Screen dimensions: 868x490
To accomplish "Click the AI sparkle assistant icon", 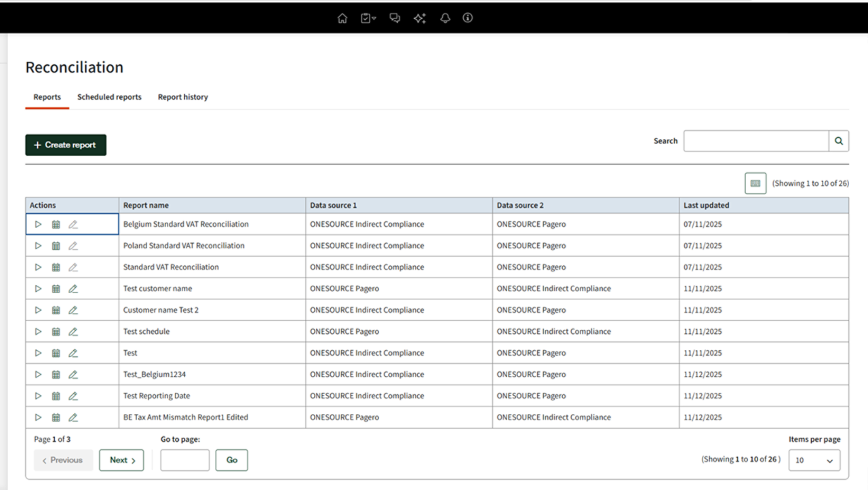I will click(x=420, y=18).
